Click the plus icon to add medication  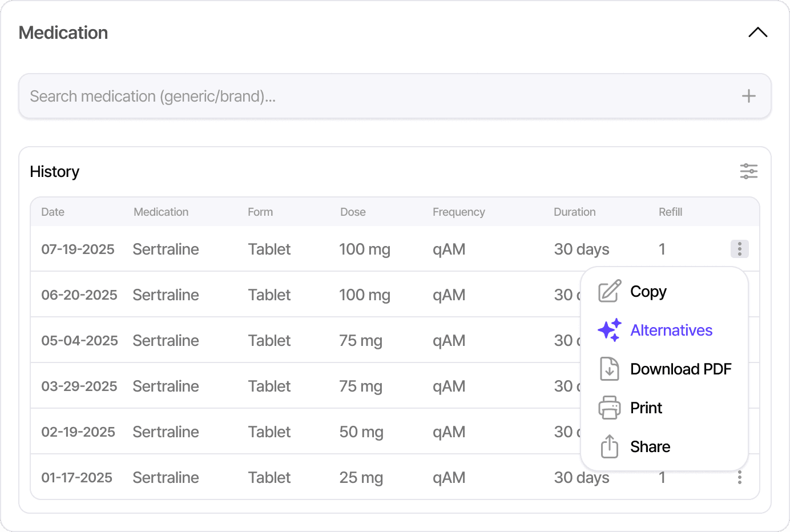748,96
